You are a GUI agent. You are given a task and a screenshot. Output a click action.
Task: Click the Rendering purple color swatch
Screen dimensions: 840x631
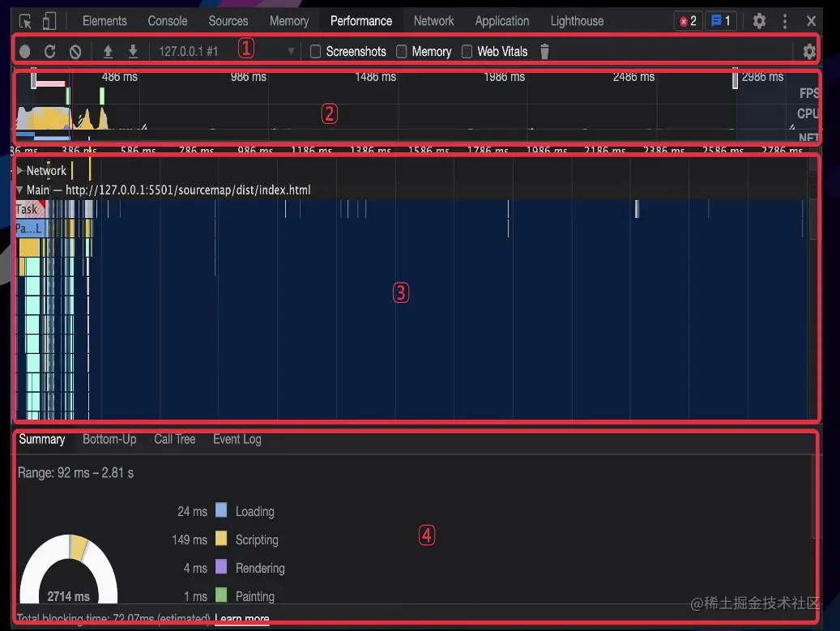click(220, 566)
